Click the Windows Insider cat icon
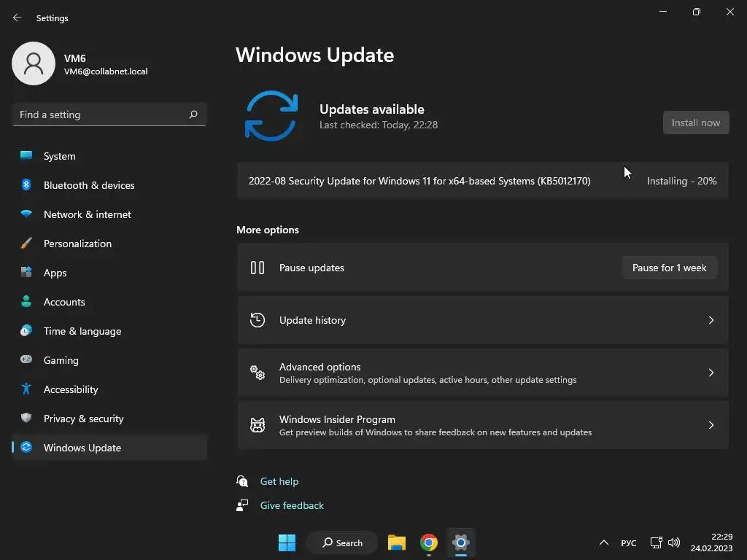The width and height of the screenshot is (747, 560). (258, 425)
